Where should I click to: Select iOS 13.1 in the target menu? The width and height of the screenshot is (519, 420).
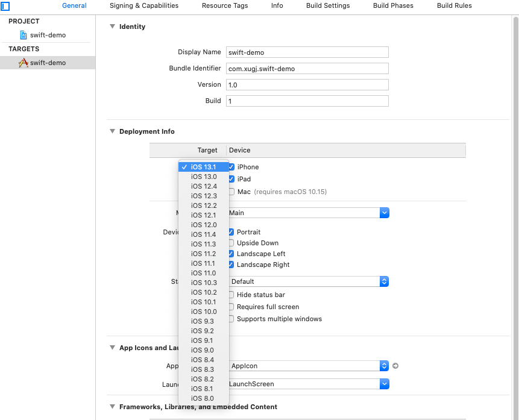click(204, 167)
